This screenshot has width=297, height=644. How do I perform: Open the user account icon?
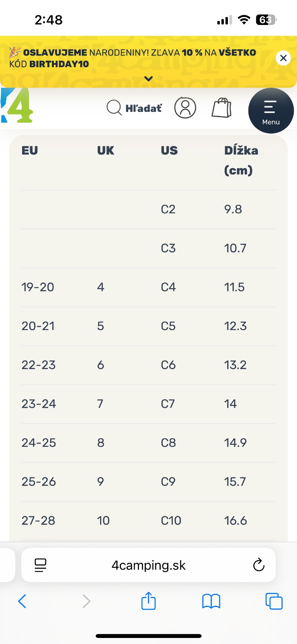185,108
